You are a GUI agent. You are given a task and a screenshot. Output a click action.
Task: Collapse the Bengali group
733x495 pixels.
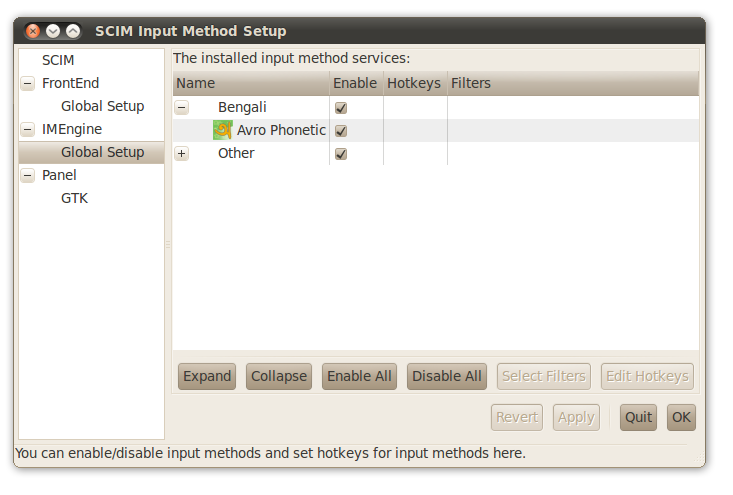[x=182, y=108]
